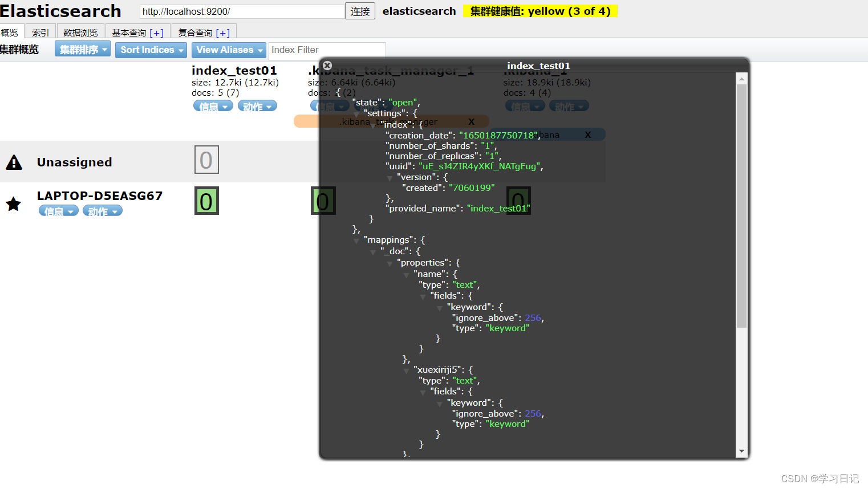Click the ignore_above value 256 under name

(533, 318)
